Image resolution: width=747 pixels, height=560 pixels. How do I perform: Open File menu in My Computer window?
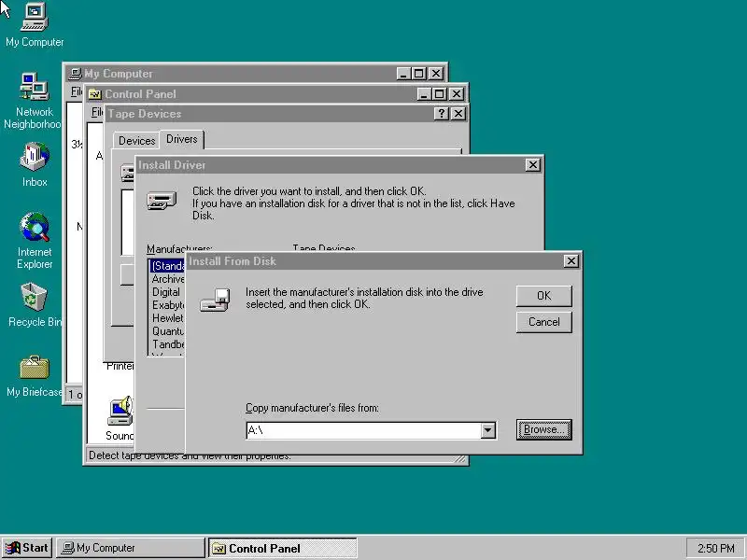tap(77, 91)
